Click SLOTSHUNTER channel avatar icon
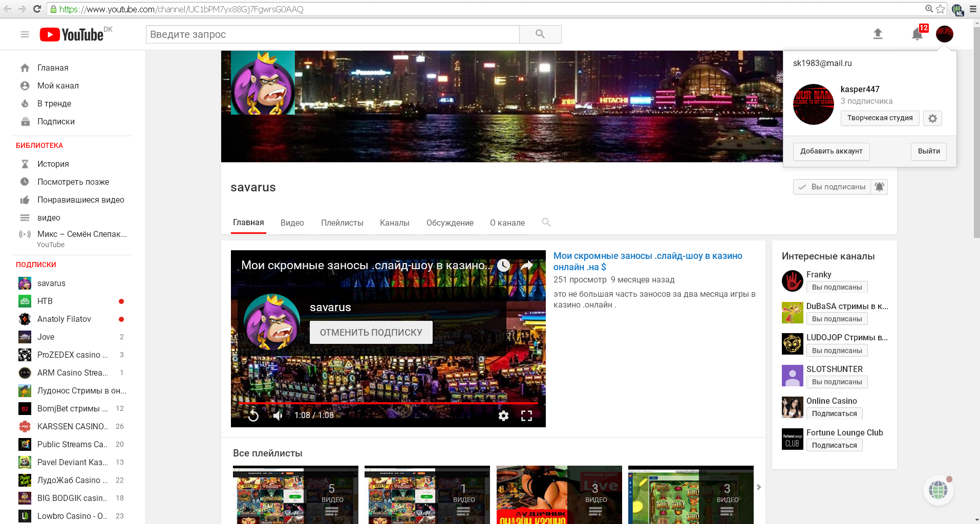 tap(793, 376)
